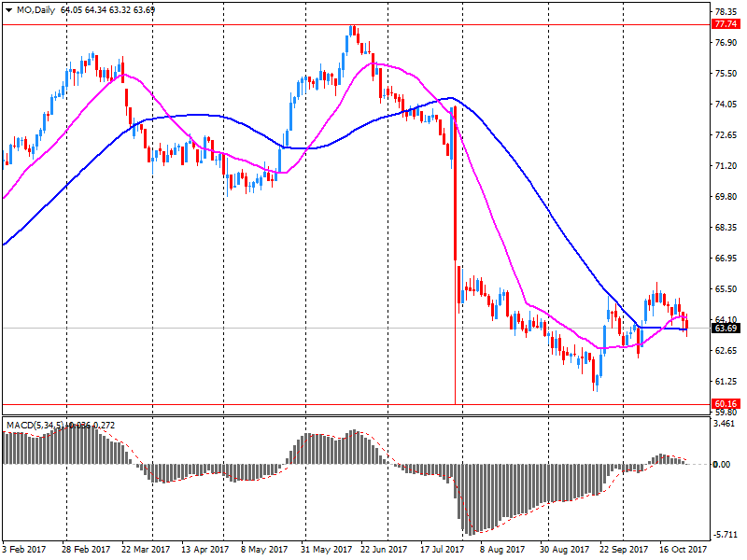747x560 pixels.
Task: Click the OHLC values 64.05 64.34 63.32 63.69
Action: tap(107, 10)
